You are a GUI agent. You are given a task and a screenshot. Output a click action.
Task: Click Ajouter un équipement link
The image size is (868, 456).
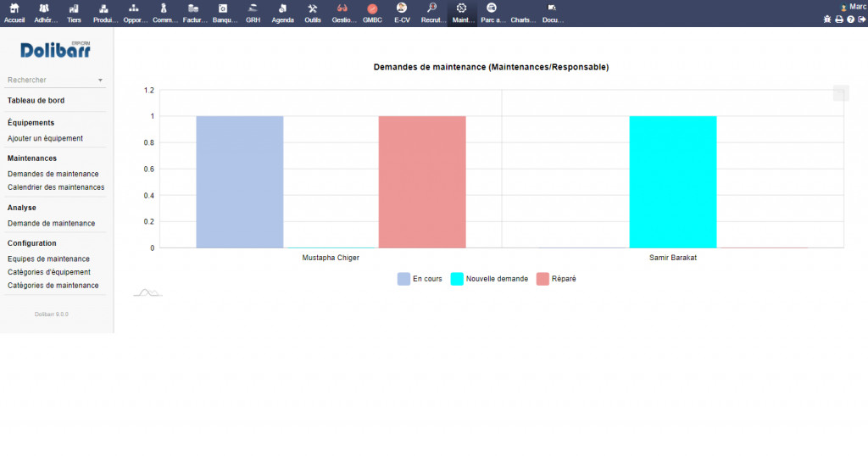pos(46,138)
